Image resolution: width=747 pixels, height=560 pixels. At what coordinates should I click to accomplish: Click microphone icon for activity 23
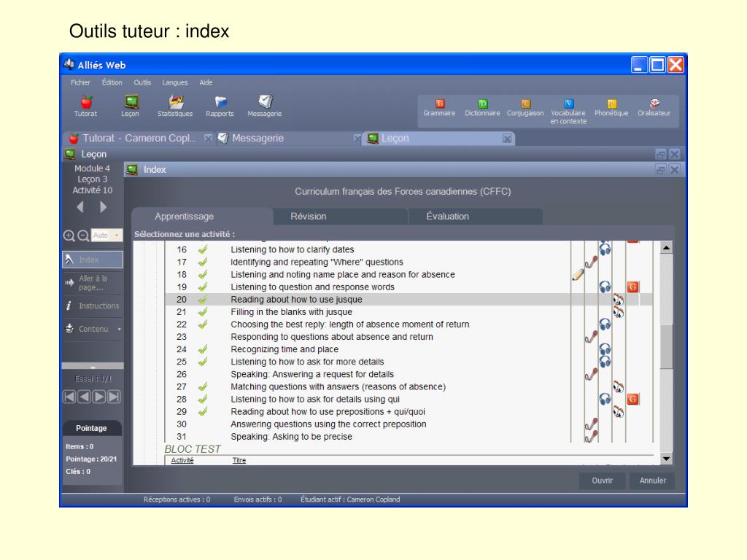(591, 336)
